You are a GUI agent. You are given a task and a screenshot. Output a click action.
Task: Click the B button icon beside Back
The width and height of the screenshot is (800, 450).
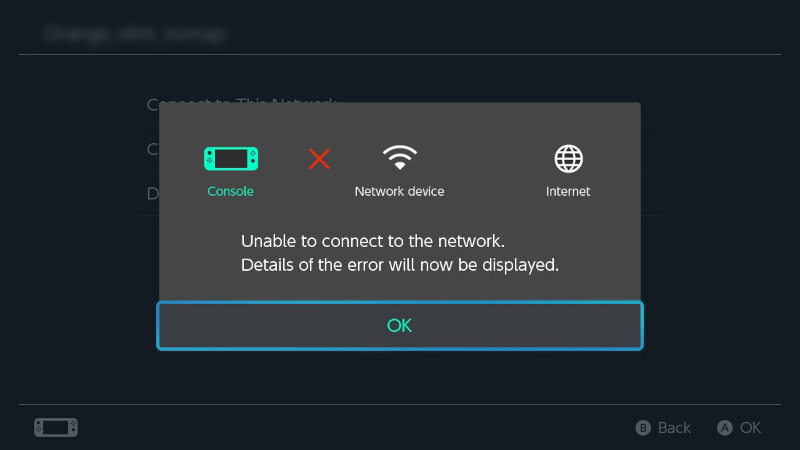(643, 428)
